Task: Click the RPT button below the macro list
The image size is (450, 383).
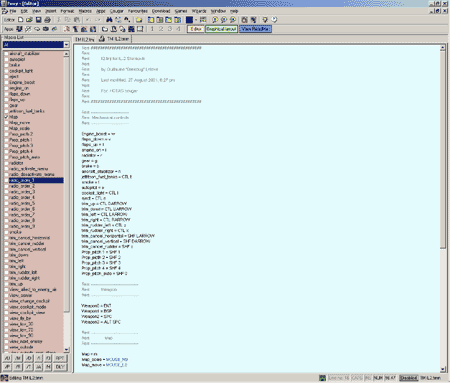Action: tap(60, 358)
